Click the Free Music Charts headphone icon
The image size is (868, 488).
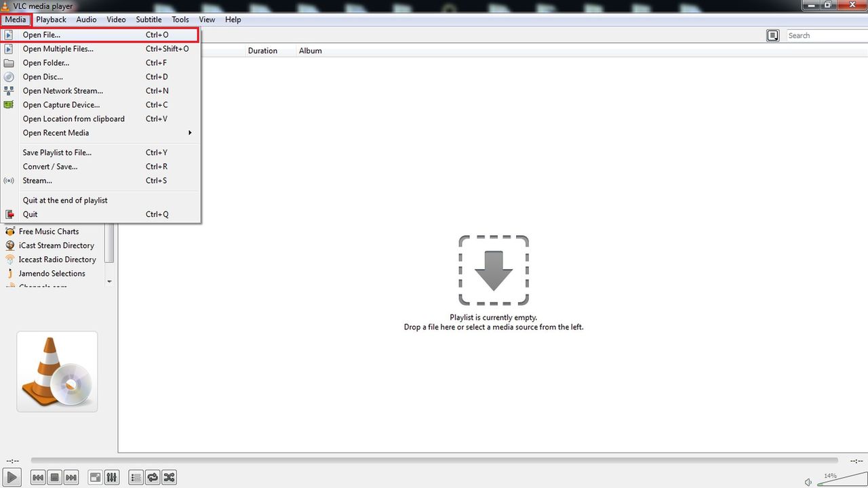click(9, 232)
